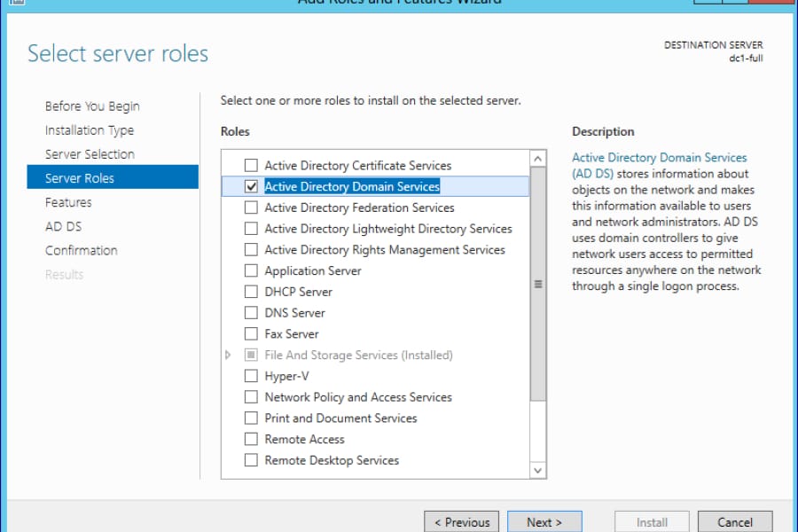Jump to the Features step
Viewport: 798px width, 532px height.
pos(68,202)
